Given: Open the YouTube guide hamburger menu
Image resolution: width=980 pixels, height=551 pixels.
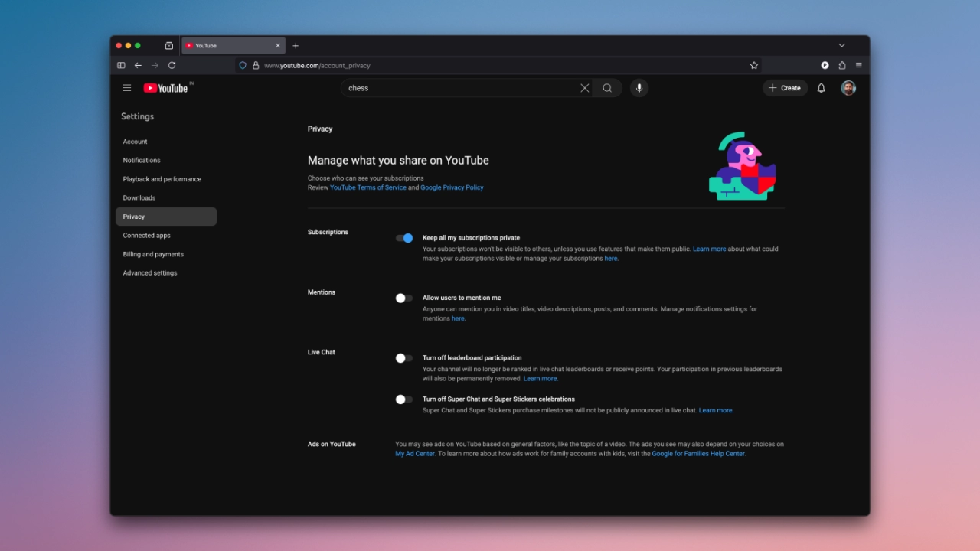Looking at the screenshot, I should tap(127, 88).
